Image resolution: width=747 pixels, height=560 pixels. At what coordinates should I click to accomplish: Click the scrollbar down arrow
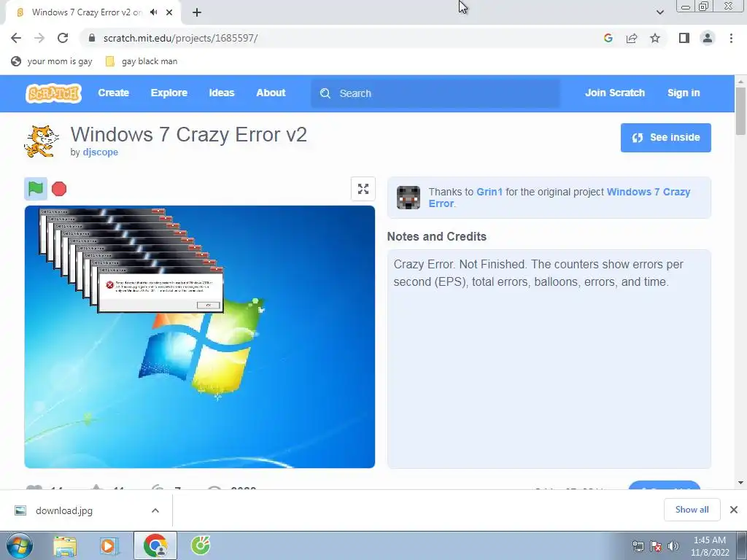pos(741,483)
